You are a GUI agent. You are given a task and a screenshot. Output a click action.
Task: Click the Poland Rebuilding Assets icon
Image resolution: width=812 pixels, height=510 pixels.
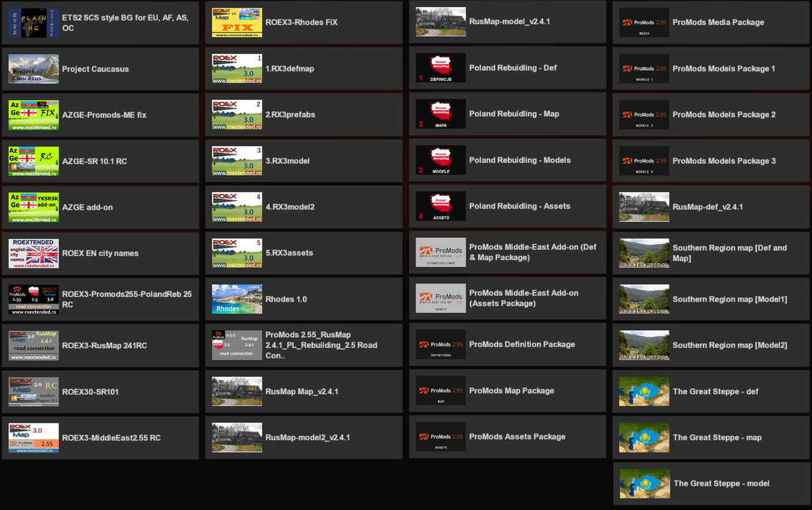coord(440,207)
